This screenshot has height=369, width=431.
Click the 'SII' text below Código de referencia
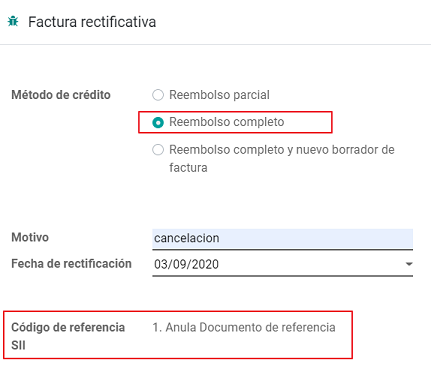pyautogui.click(x=18, y=345)
